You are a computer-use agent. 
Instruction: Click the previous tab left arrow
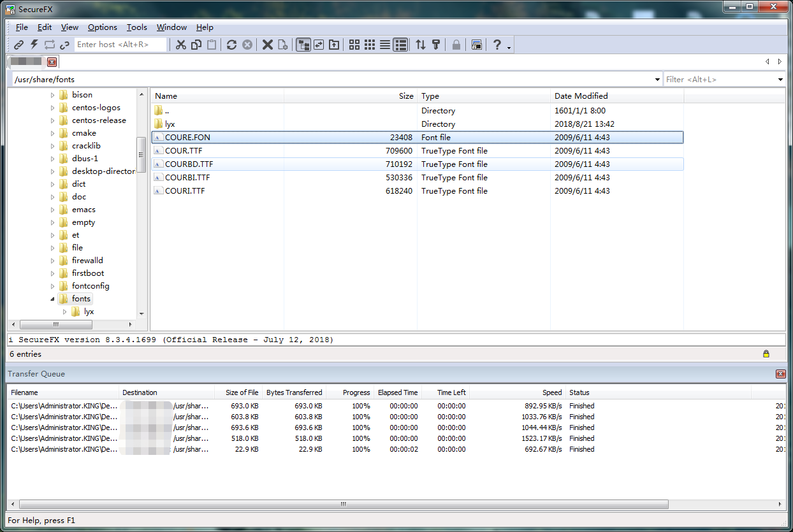pyautogui.click(x=768, y=62)
